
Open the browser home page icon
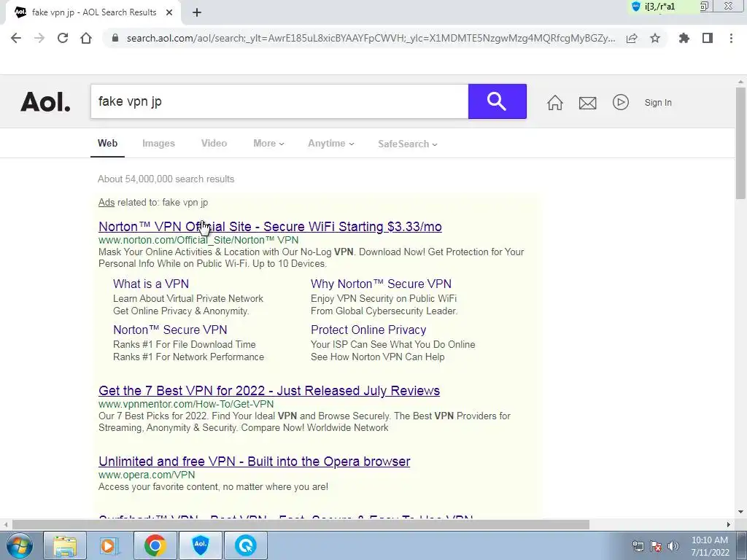86,38
